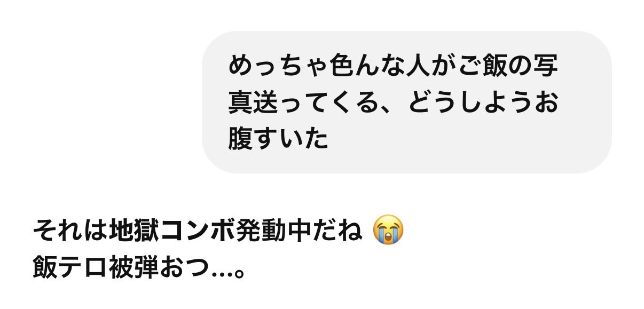Viewport: 644px width, 309px height.
Task: Click the crying face emoji in the reply
Action: tap(388, 230)
